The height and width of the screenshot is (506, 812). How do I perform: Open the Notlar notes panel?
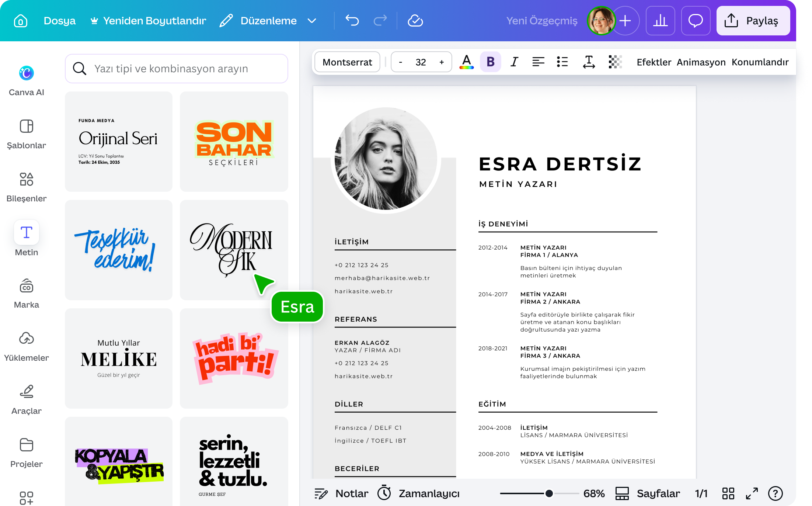[341, 493]
